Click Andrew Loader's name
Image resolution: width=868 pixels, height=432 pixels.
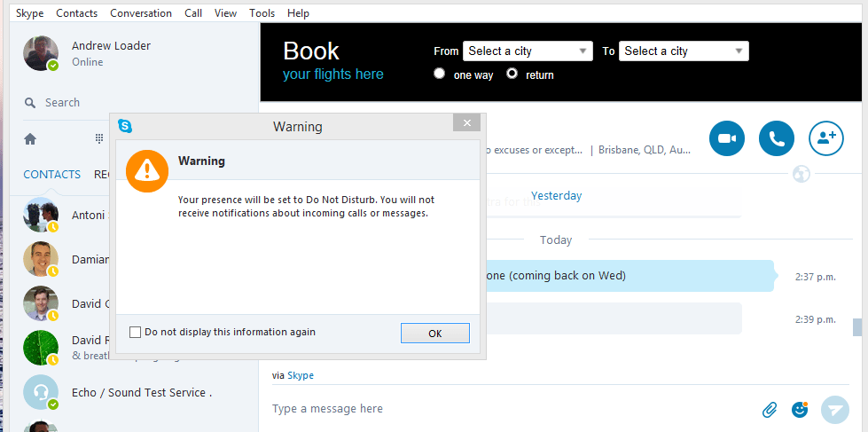pyautogui.click(x=111, y=45)
